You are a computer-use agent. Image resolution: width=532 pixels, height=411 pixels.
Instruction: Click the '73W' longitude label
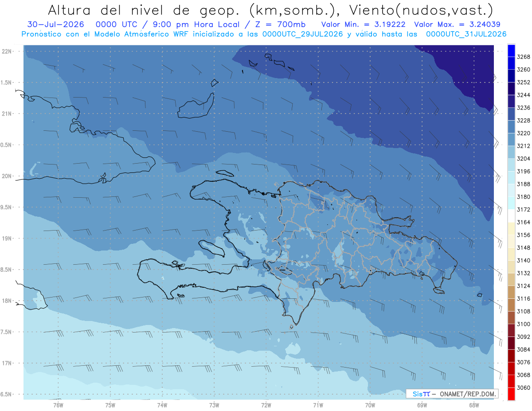[214, 405]
